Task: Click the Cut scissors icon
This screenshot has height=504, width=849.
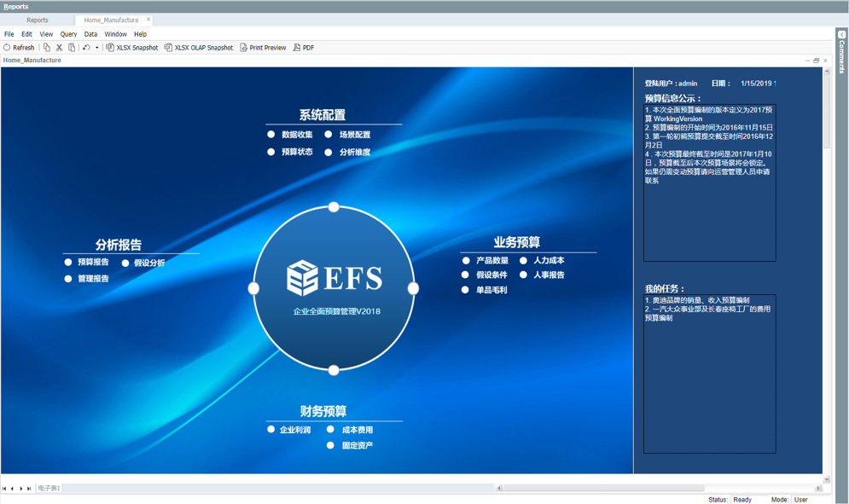Action: [59, 48]
